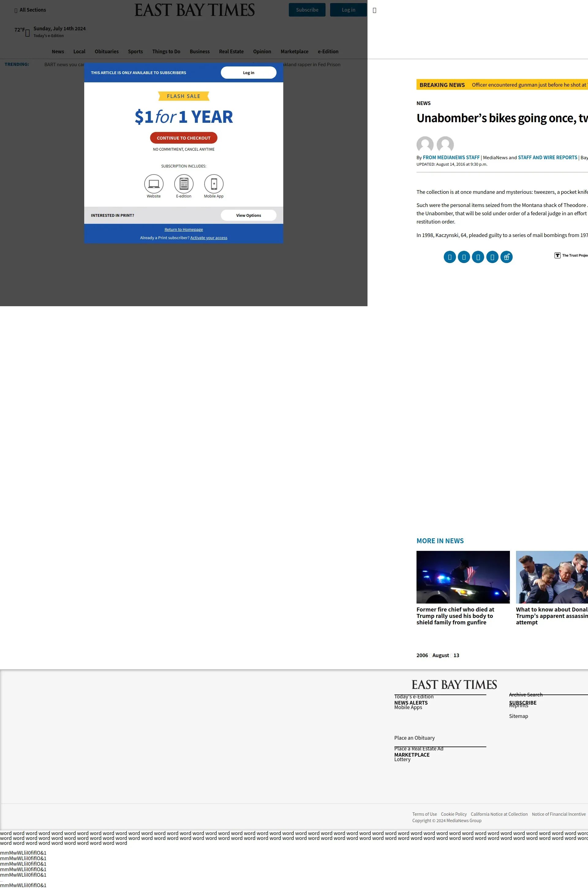The width and height of the screenshot is (588, 888).
Task: Click the East Bay Times footer logo
Action: (x=454, y=685)
